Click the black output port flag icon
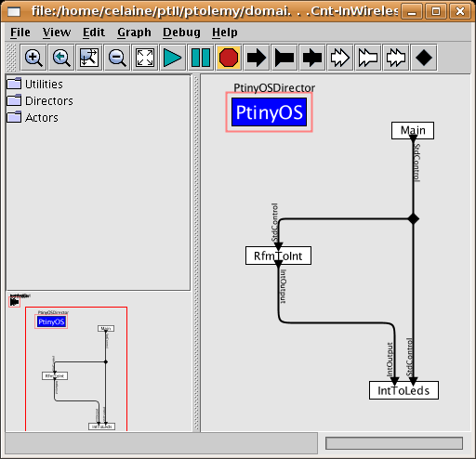This screenshot has width=476, height=459. click(x=284, y=58)
